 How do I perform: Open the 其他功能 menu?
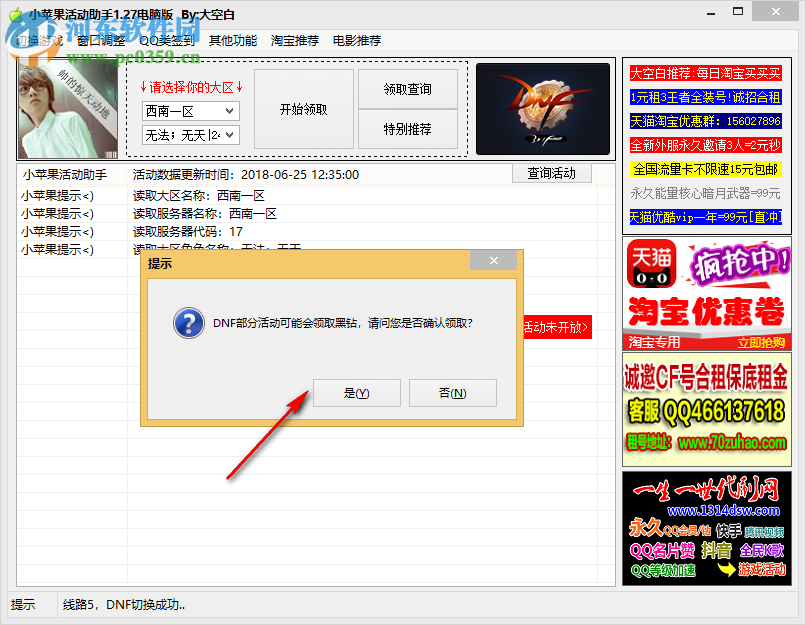[x=233, y=41]
